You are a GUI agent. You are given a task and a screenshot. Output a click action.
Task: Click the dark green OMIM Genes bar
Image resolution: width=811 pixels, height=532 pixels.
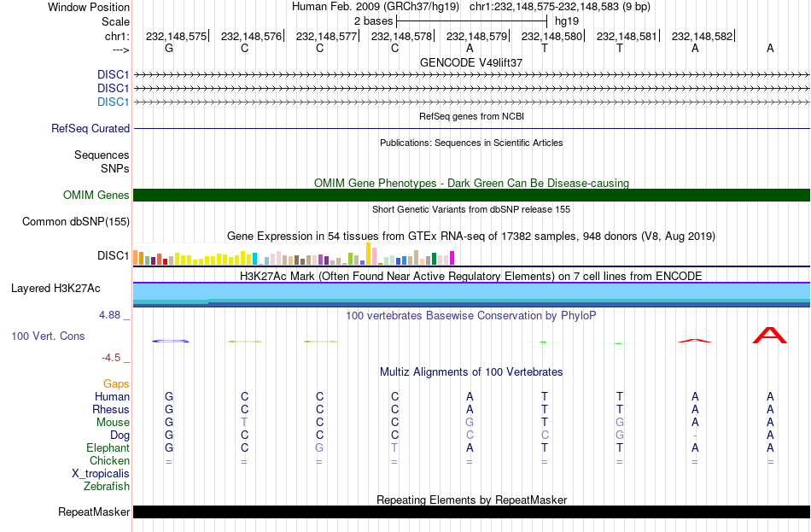click(x=471, y=195)
